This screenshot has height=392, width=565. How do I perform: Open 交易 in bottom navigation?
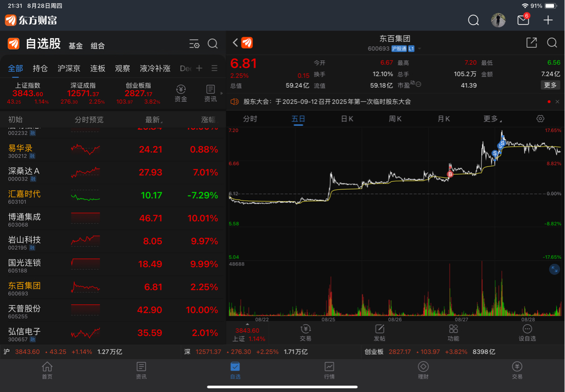(x=517, y=371)
